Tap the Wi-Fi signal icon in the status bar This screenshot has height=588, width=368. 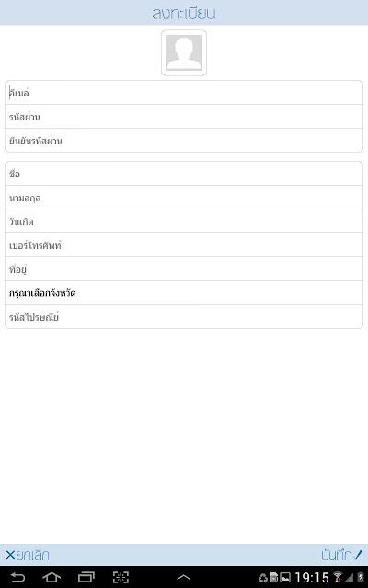click(338, 577)
